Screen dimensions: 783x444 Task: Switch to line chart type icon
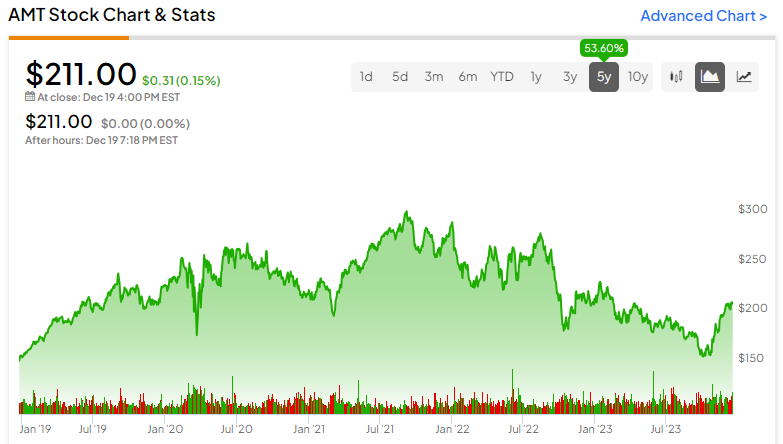(744, 76)
